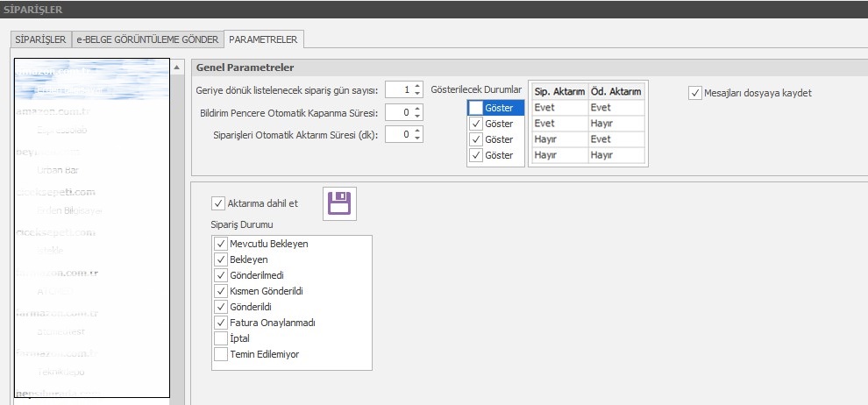868x405 pixels.
Task: Decrease Bildirim Pencere Otomatik Kapanma Süresi value
Action: pos(417,116)
